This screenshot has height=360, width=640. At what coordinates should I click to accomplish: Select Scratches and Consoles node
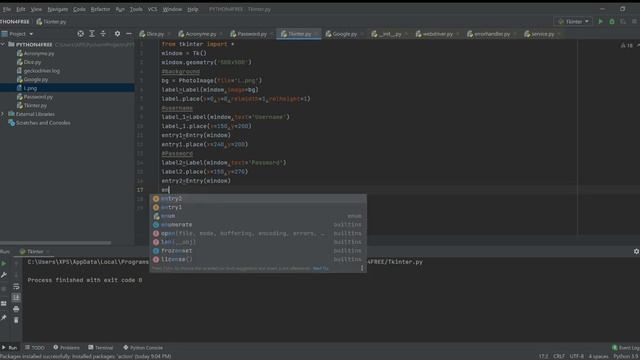(42, 123)
